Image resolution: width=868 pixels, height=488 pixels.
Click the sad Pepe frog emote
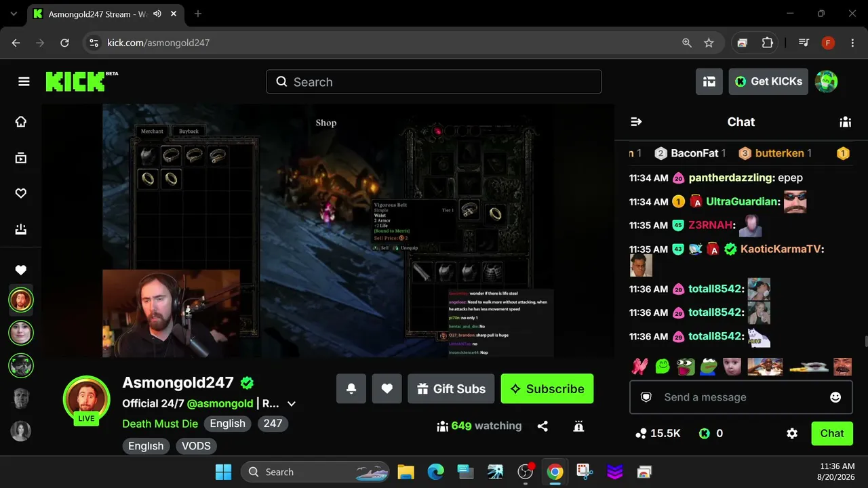pyautogui.click(x=709, y=367)
